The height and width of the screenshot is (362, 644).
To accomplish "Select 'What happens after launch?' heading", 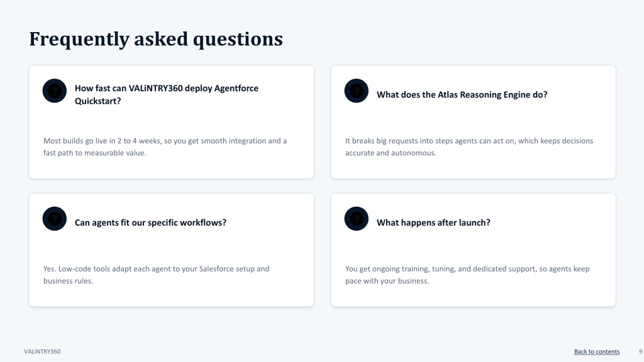I will tap(433, 222).
